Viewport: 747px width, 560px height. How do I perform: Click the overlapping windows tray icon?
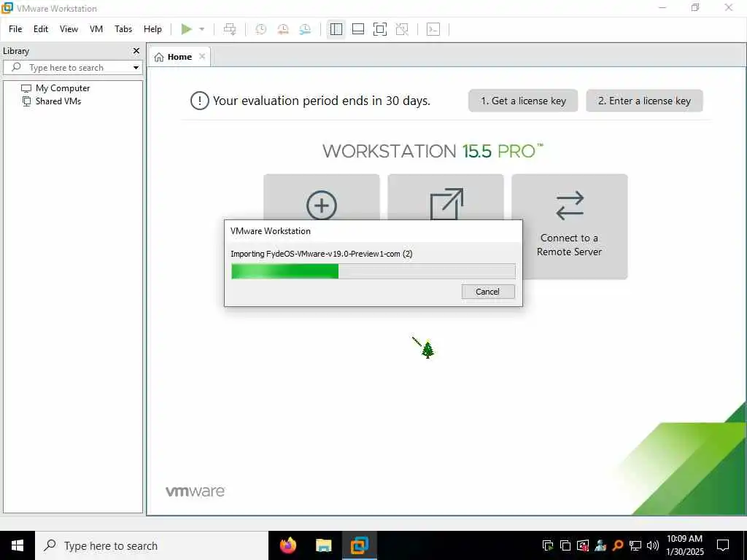(565, 545)
